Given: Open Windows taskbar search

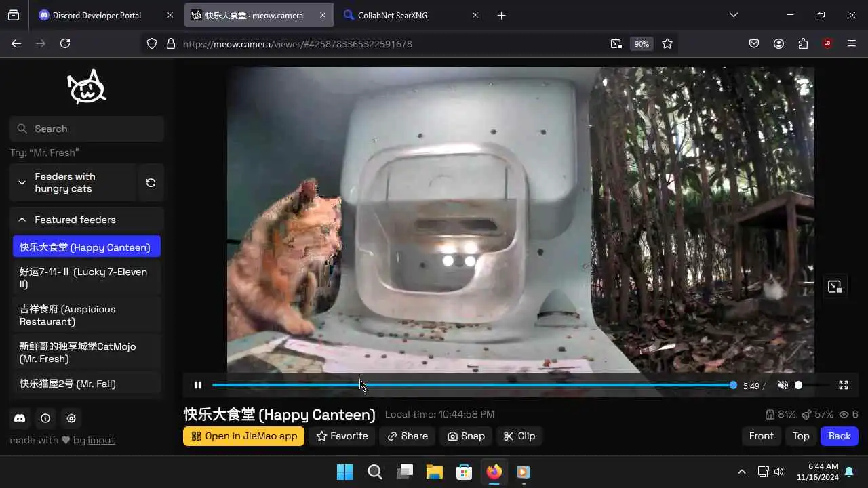Looking at the screenshot, I should 375,472.
